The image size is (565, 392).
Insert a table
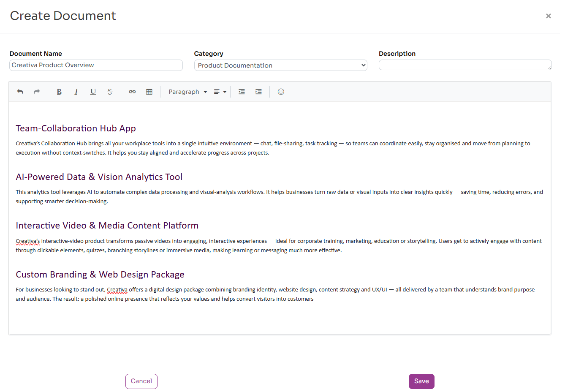coord(149,92)
